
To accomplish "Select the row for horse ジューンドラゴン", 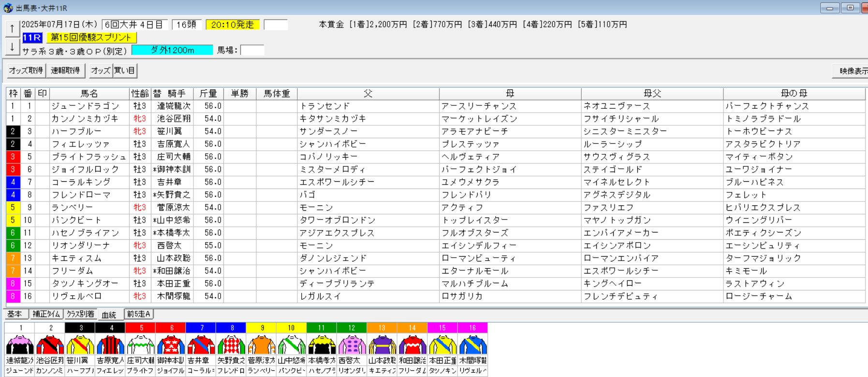I will click(435, 106).
